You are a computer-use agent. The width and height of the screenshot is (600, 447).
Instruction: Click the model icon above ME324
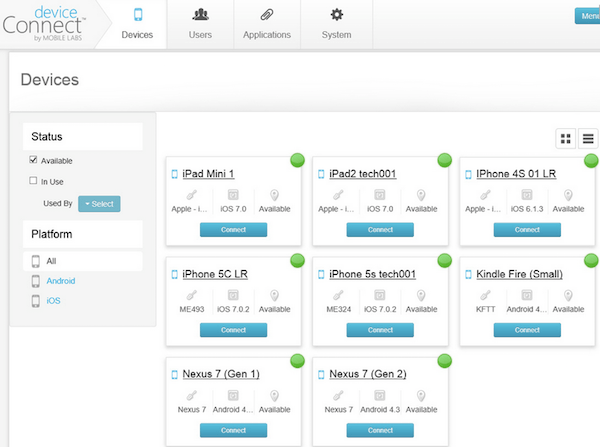tap(338, 295)
